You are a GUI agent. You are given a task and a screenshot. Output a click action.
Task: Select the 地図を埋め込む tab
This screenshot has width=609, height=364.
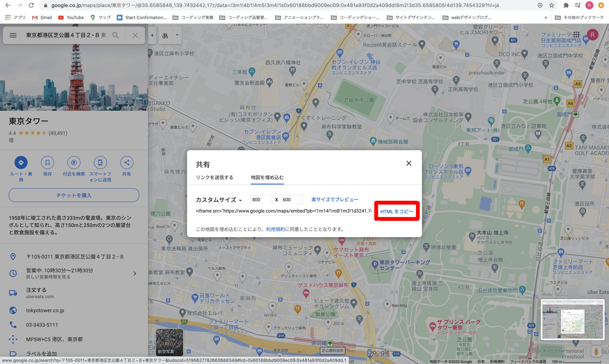point(267,177)
